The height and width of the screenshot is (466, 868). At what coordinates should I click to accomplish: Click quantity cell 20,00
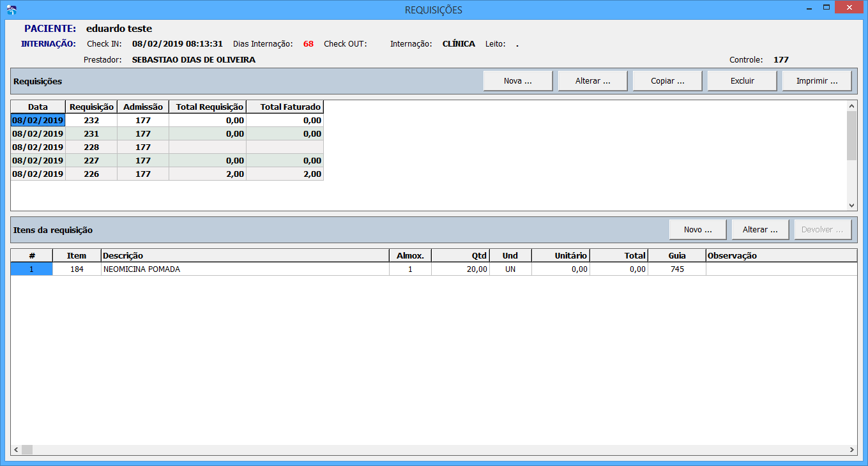pos(461,269)
